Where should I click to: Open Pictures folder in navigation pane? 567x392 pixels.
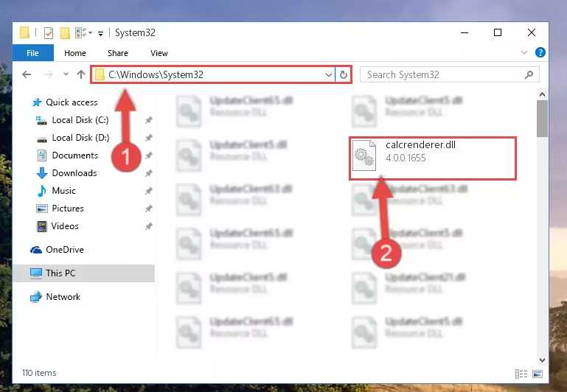tap(68, 209)
